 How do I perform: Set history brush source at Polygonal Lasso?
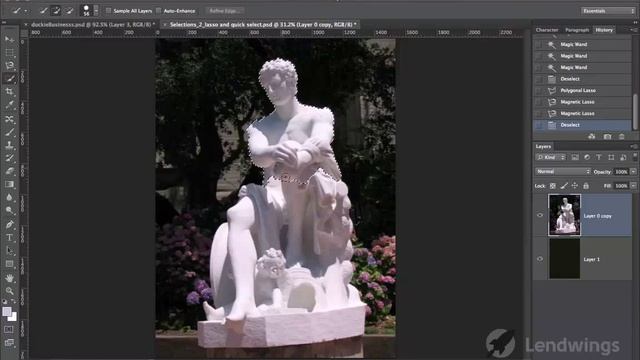click(x=539, y=90)
